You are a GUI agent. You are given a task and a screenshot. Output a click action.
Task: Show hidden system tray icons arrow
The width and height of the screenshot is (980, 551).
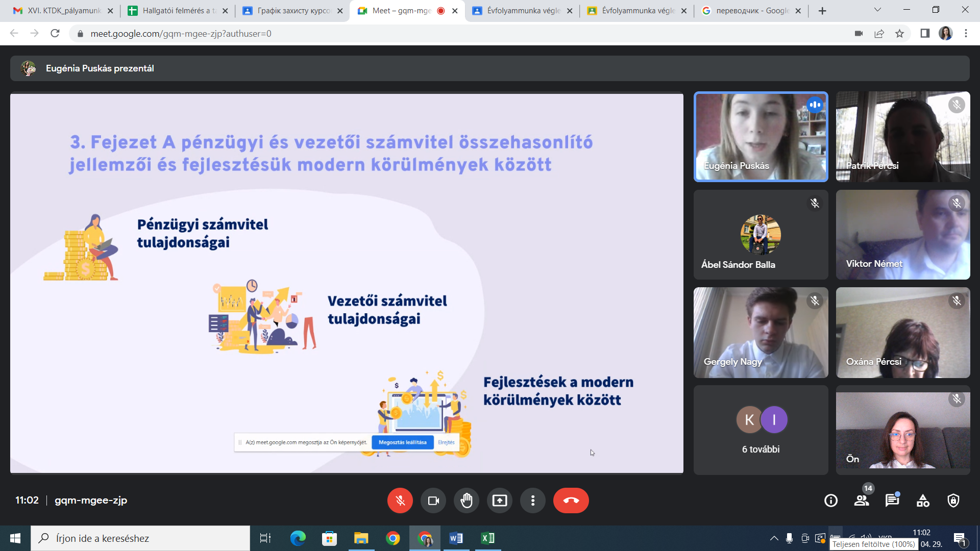click(774, 538)
